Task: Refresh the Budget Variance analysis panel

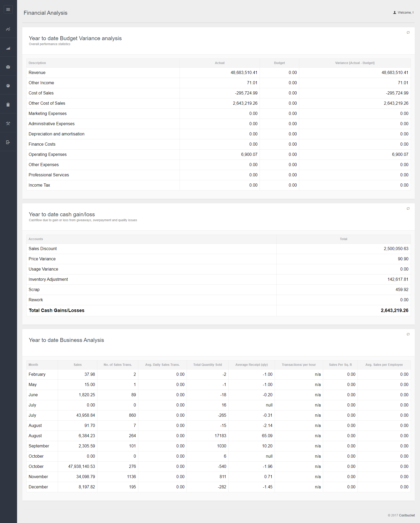Action: point(408,33)
